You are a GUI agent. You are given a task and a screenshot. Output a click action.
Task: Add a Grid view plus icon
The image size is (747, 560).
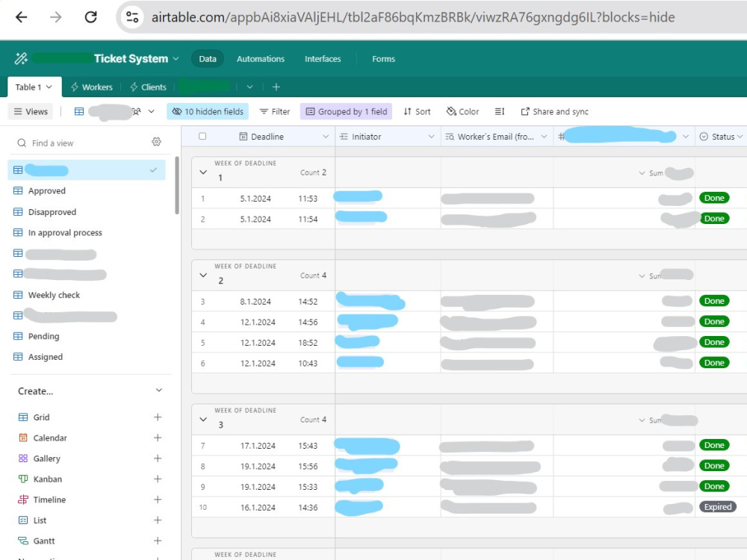click(x=158, y=417)
